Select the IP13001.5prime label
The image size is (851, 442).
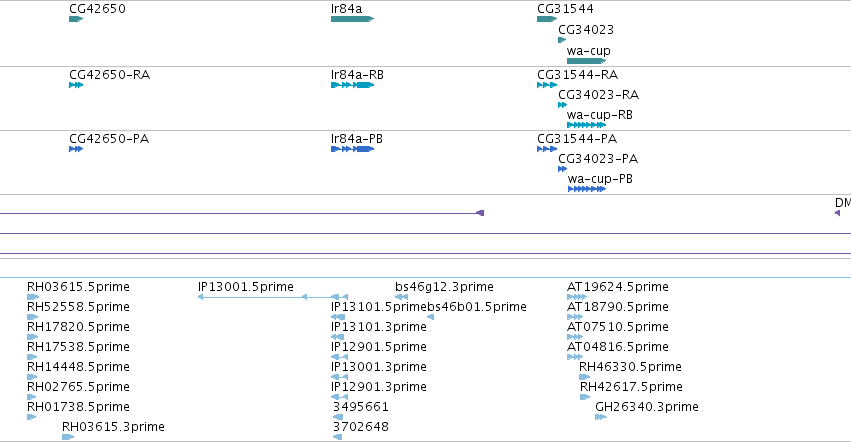pos(245,287)
